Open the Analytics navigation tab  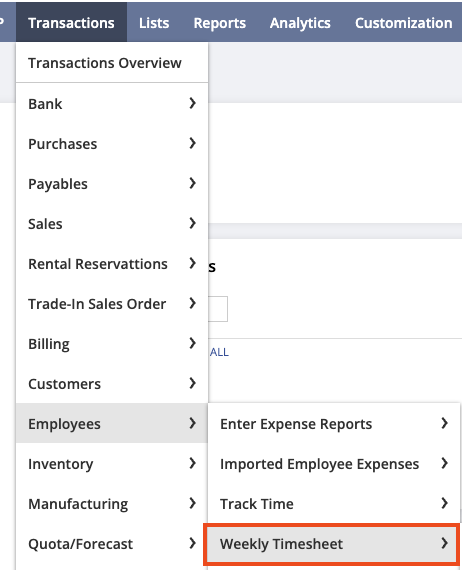point(300,23)
